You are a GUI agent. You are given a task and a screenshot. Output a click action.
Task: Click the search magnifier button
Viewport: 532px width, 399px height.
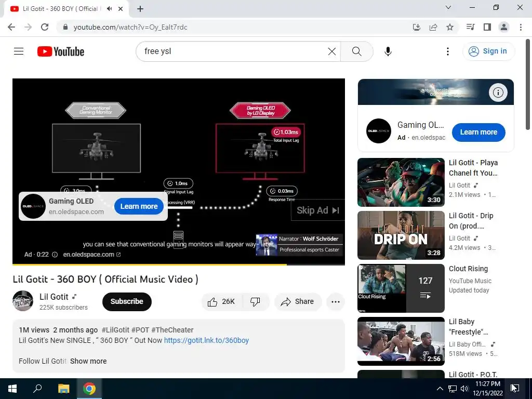click(x=356, y=51)
